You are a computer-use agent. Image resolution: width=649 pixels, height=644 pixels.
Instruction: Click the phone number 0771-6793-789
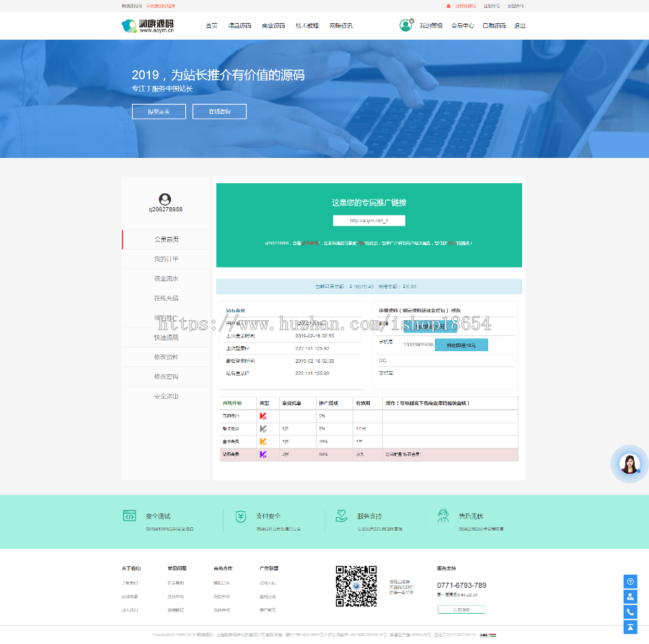462,586
